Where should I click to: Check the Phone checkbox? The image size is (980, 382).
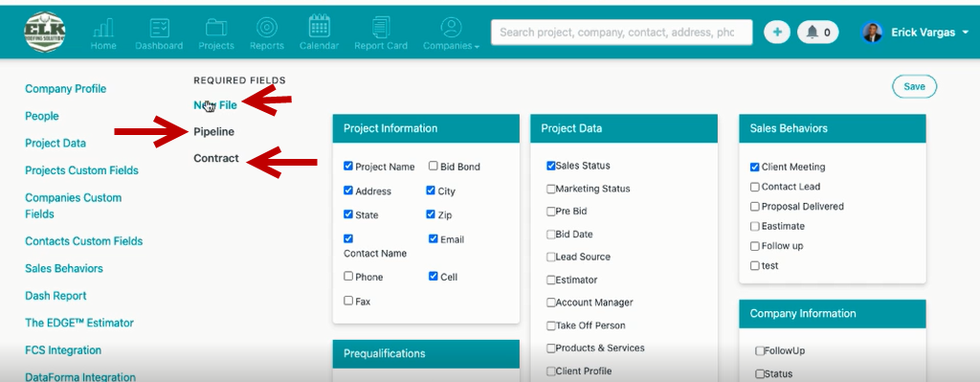coord(348,277)
